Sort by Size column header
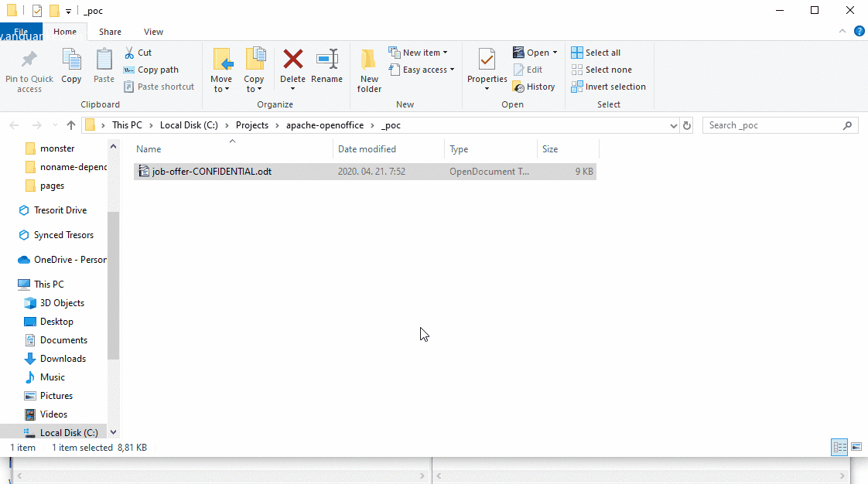The width and height of the screenshot is (868, 484). [x=568, y=149]
